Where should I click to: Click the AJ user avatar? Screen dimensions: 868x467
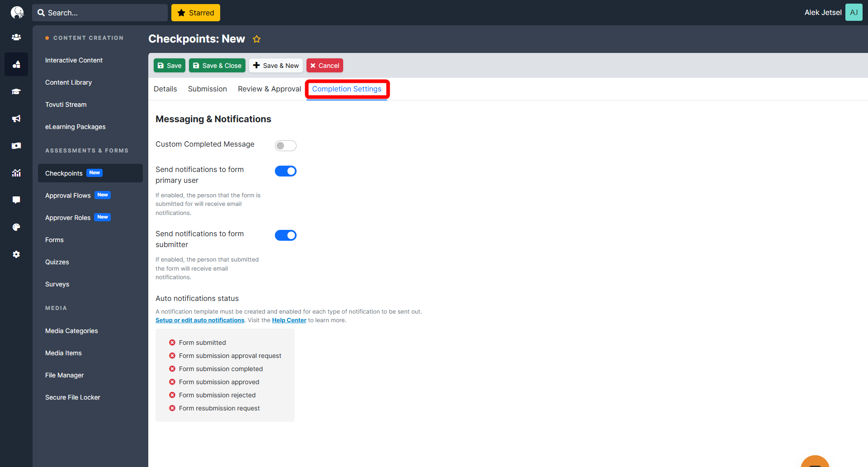click(854, 13)
